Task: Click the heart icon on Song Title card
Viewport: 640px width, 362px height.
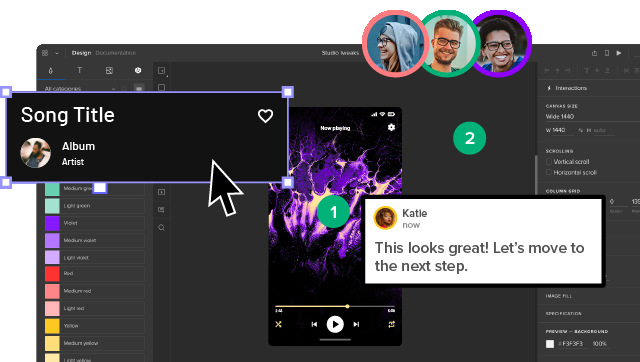Action: [x=265, y=116]
